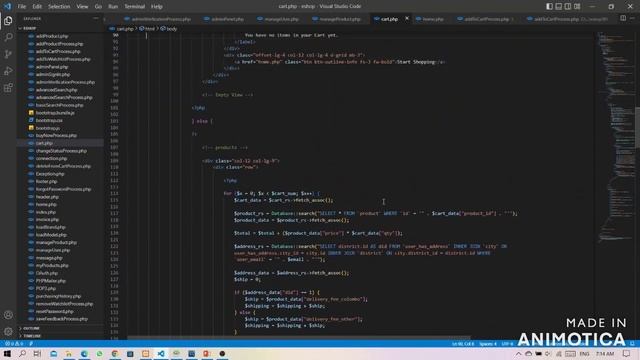Open the Manage gear icon
This screenshot has height=360, width=640.
click(x=8, y=331)
